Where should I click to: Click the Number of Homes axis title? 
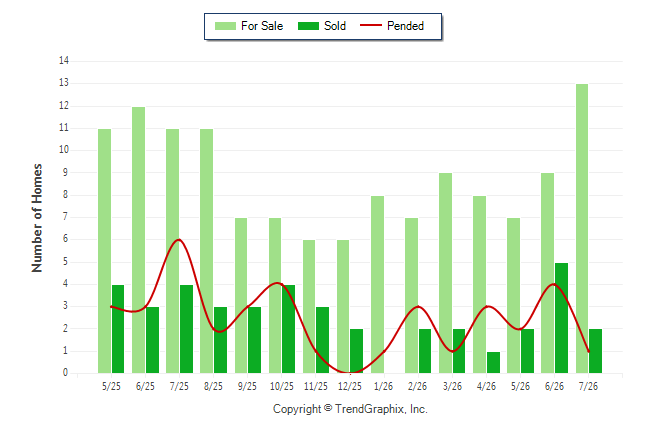point(37,218)
